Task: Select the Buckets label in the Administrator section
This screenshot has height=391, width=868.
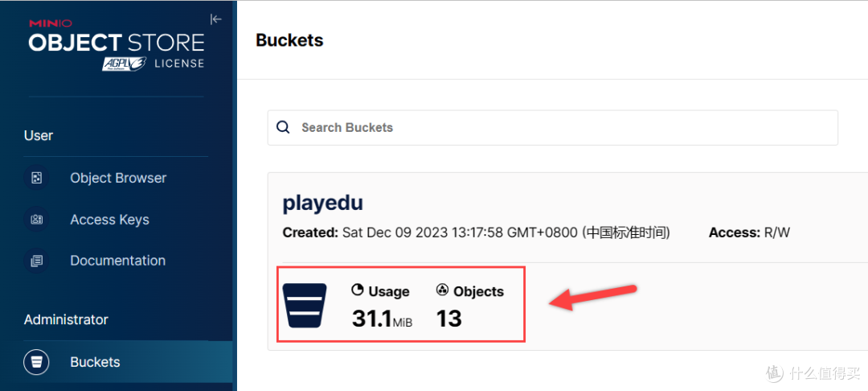Action: [x=95, y=362]
